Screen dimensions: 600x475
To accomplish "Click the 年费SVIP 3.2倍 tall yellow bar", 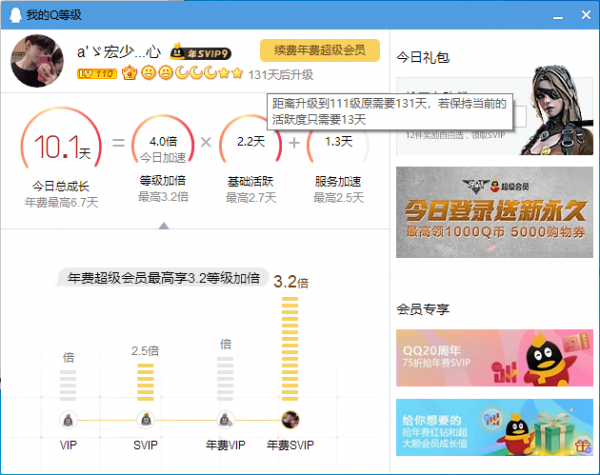I will (x=290, y=349).
